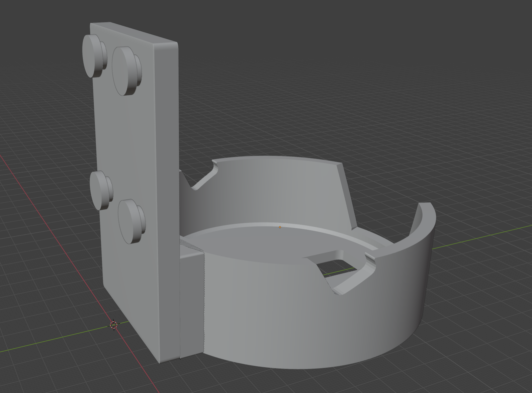Click the connector block joining plate and ring

click(191, 301)
